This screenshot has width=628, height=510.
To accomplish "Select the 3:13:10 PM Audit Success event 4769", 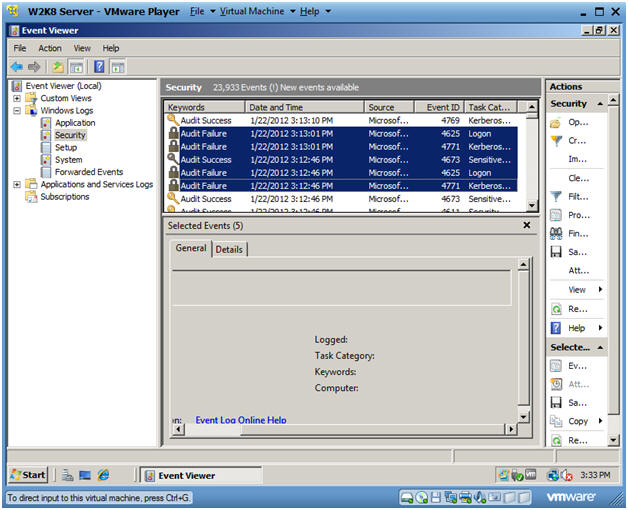I will [341, 121].
